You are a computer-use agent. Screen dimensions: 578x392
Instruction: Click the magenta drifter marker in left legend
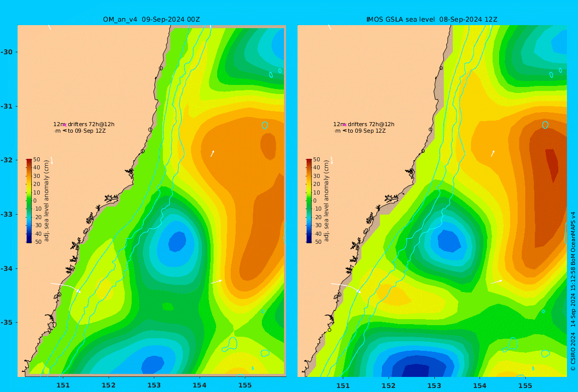[64, 125]
